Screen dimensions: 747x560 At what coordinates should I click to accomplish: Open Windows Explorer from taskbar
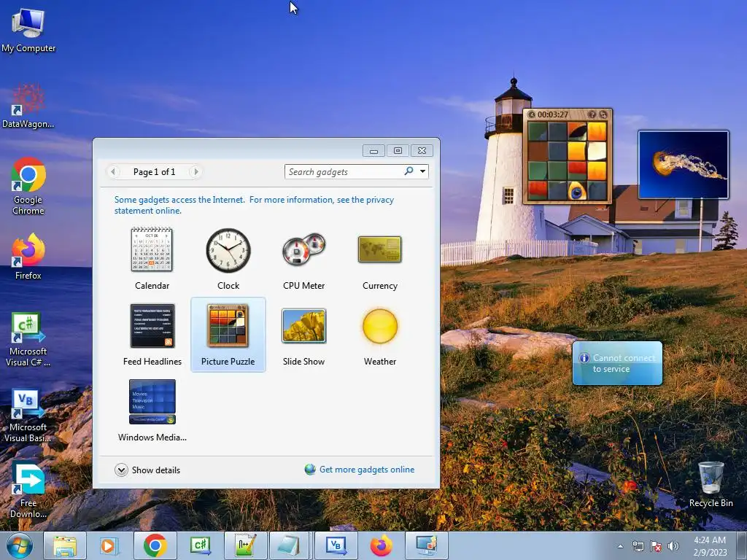65,545
